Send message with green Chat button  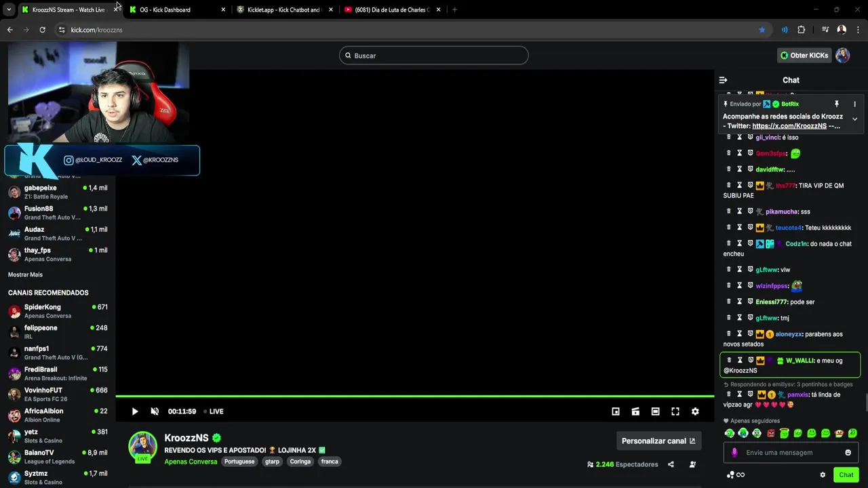[x=846, y=474]
